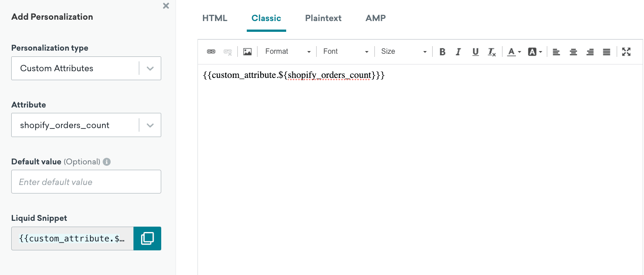The image size is (644, 275).
Task: Maximize the editor with fullscreen icon
Action: point(626,52)
